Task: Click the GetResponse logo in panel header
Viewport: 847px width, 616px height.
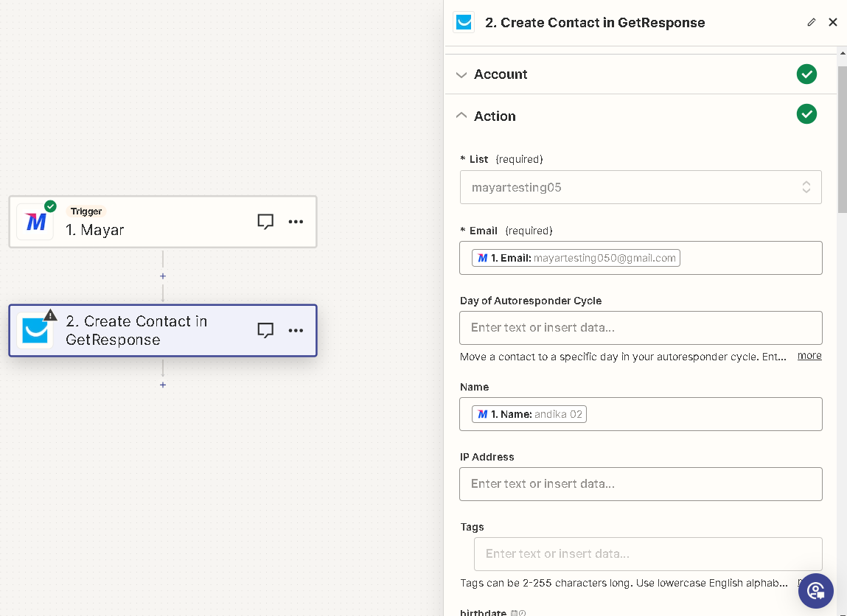Action: [464, 22]
